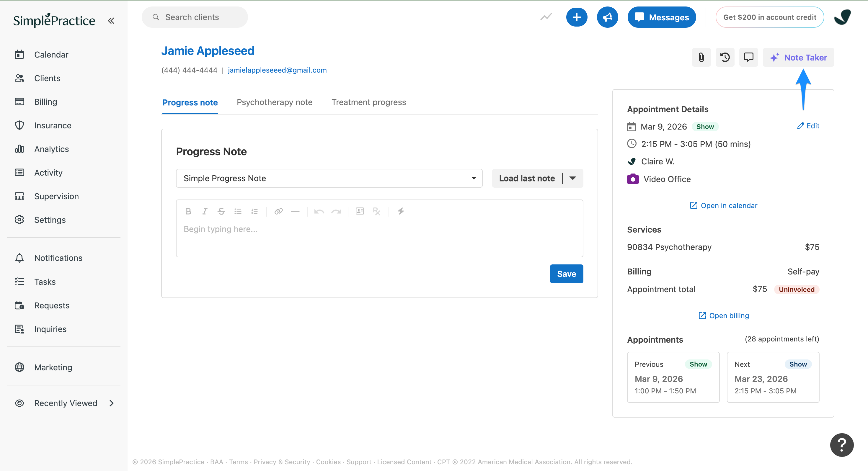Viewport: 868px width, 471px height.
Task: Open the profile avatar menu
Action: pyautogui.click(x=843, y=17)
